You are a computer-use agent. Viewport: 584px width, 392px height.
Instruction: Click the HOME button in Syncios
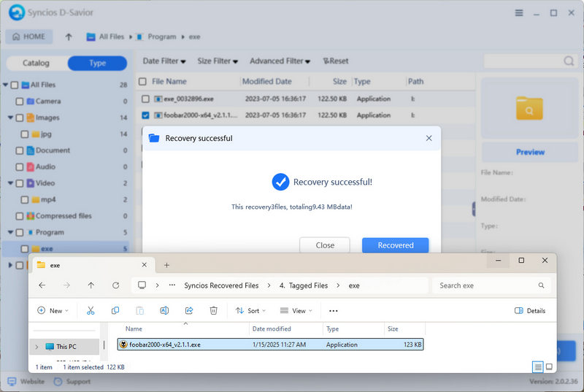pos(29,36)
